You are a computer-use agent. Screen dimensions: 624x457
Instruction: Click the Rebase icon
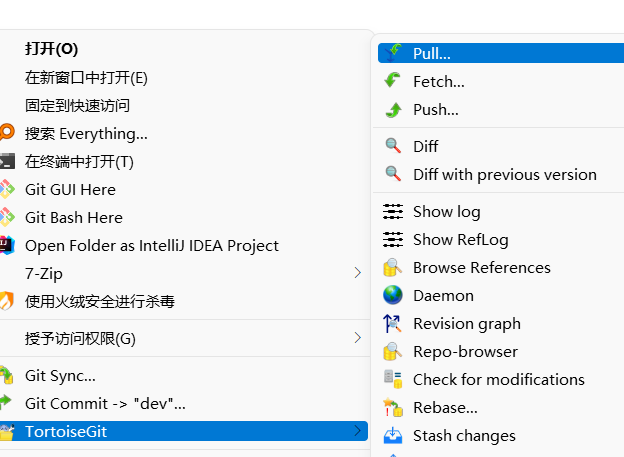393,407
